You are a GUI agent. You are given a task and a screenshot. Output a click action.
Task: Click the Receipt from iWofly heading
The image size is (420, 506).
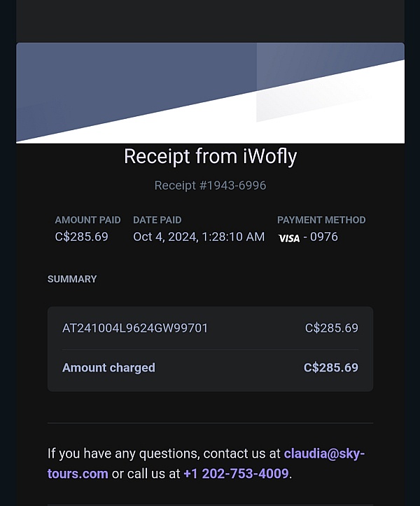[210, 157]
